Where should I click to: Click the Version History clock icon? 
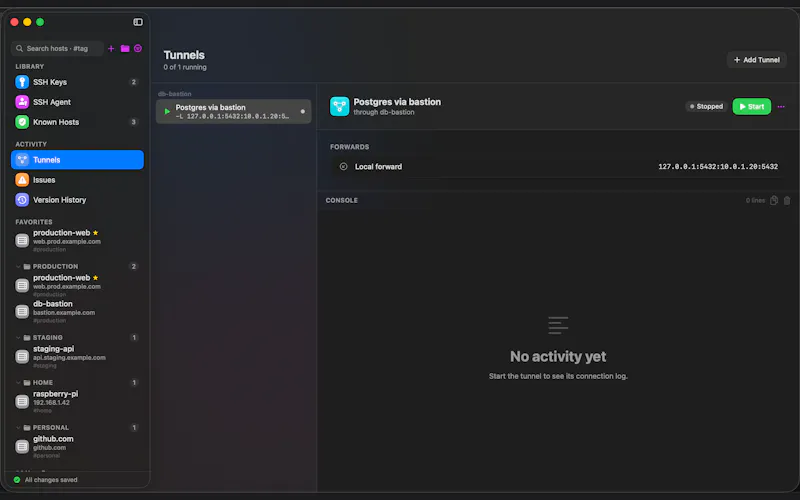tap(22, 200)
